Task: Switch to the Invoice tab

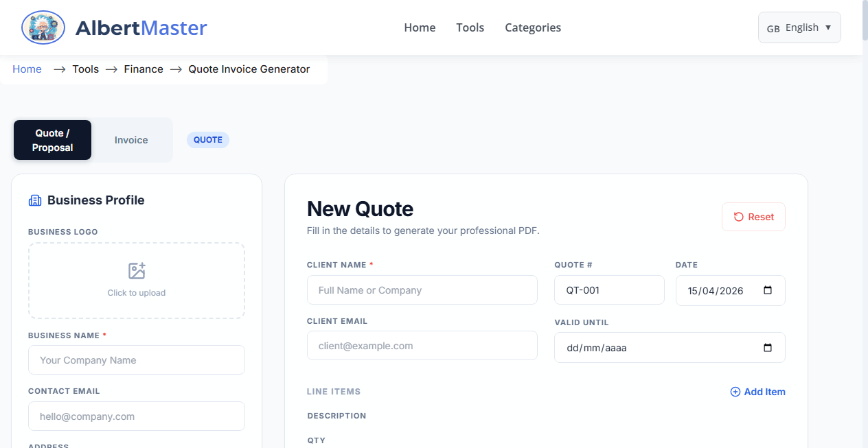Action: (131, 140)
